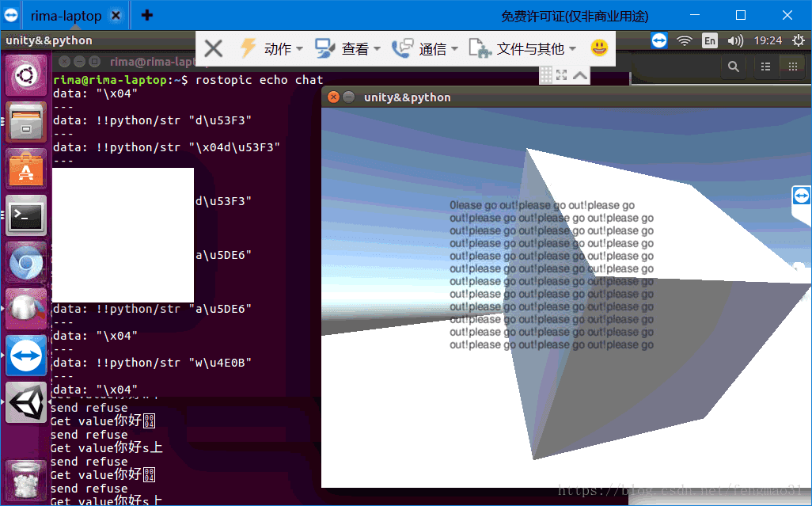Click the smiley feedback icon

click(x=599, y=48)
